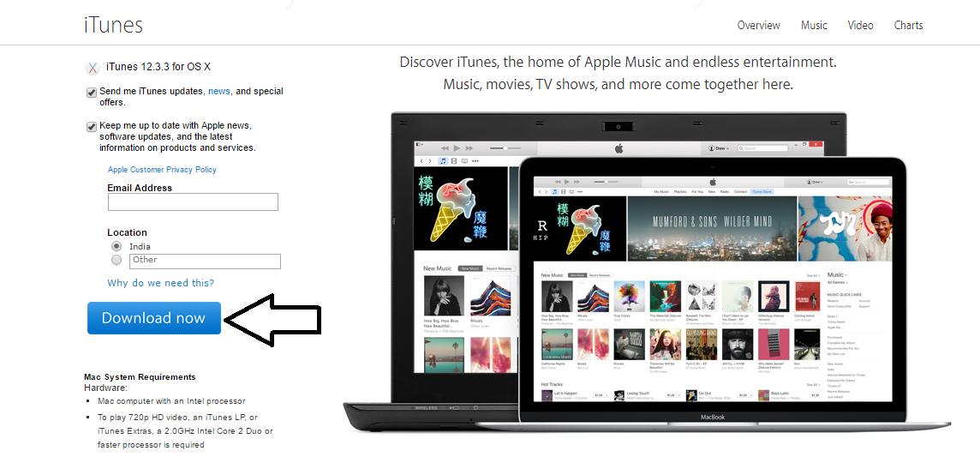The width and height of the screenshot is (980, 457).
Task: Uncheck Keep me up to date checkbox
Action: [92, 127]
